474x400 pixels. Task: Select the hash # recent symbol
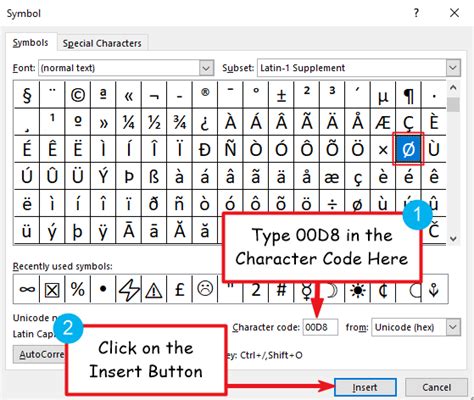tap(281, 291)
